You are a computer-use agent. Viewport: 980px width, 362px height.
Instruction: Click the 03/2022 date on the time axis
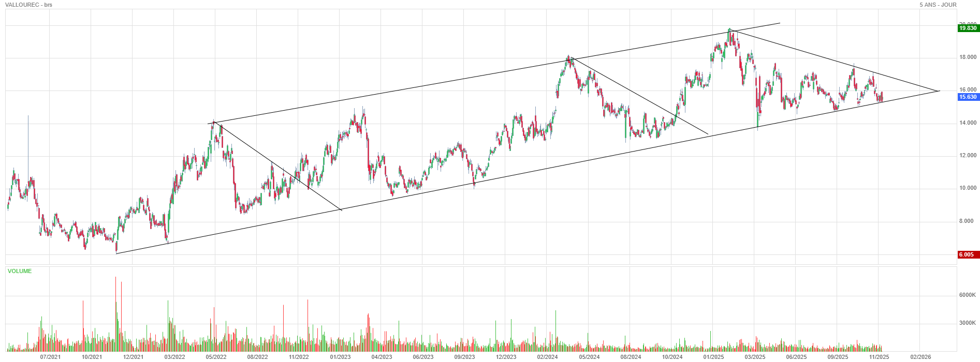click(x=174, y=357)
